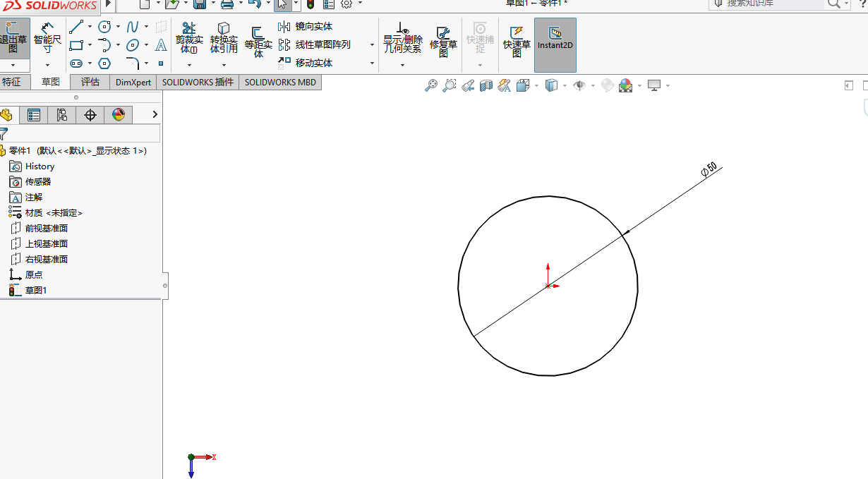Image resolution: width=868 pixels, height=479 pixels.
Task: Expand Display/Delete Relations dropdown arrow
Action: 402,65
